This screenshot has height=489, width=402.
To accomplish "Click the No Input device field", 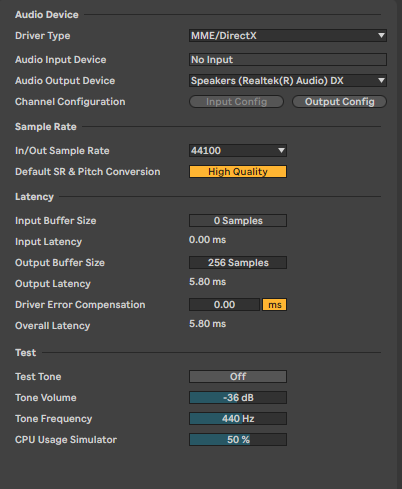I will (x=288, y=60).
